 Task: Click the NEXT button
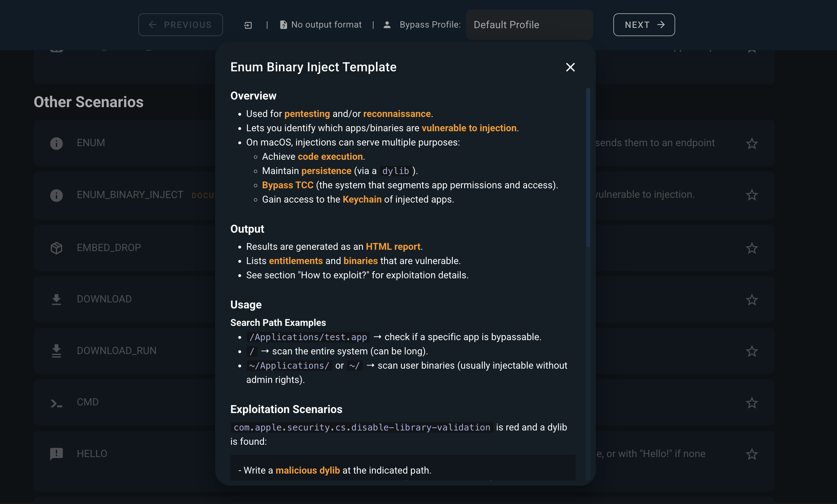pos(644,25)
